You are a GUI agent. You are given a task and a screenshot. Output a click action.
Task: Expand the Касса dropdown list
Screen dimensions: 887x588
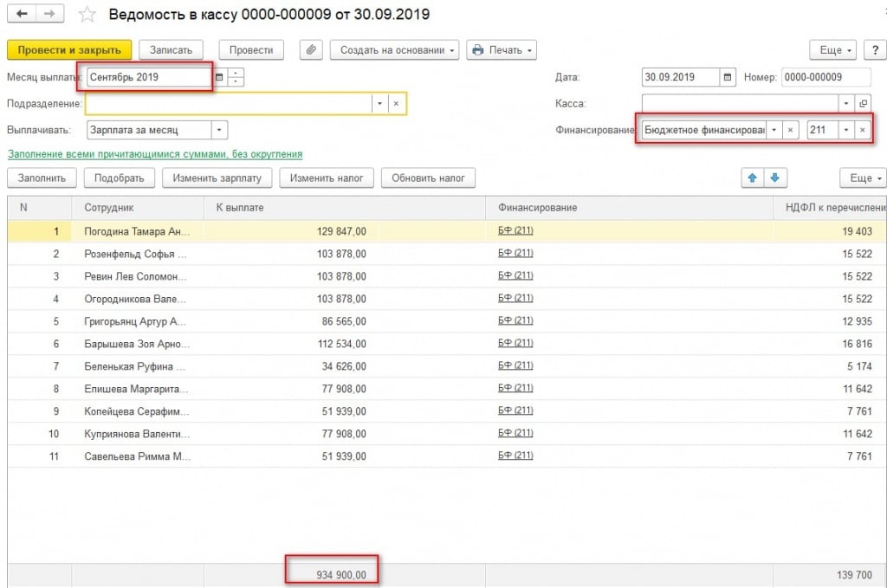[x=845, y=103]
